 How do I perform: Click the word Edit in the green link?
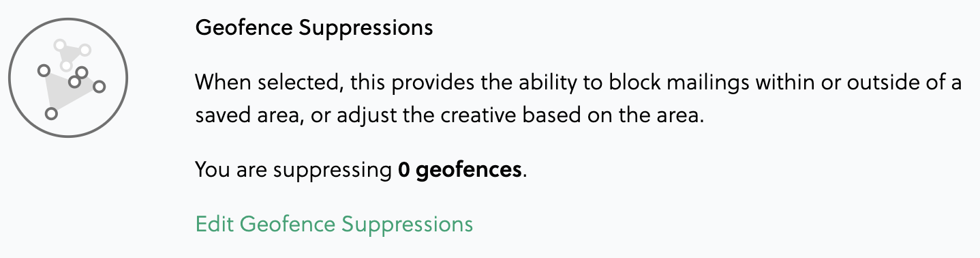pyautogui.click(x=215, y=224)
